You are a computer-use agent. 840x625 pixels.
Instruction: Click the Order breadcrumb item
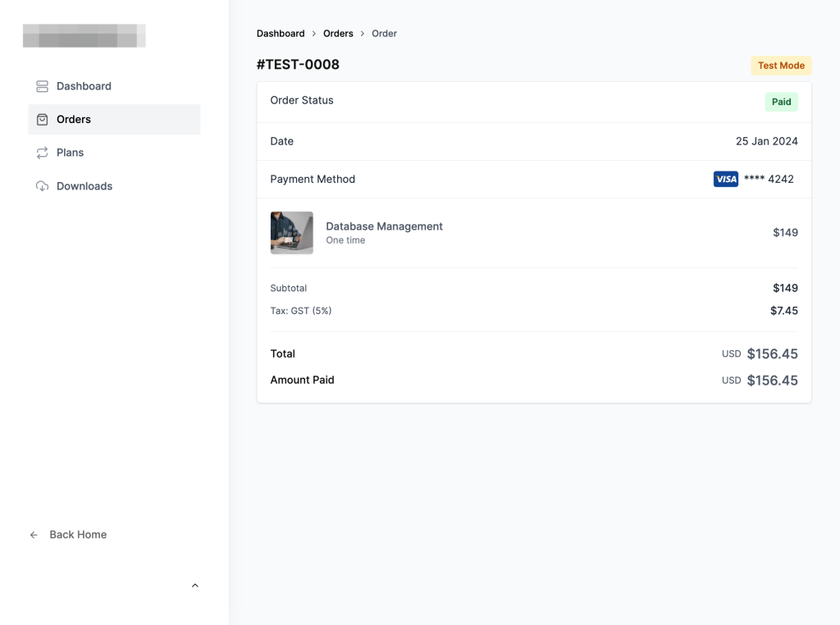pos(384,33)
